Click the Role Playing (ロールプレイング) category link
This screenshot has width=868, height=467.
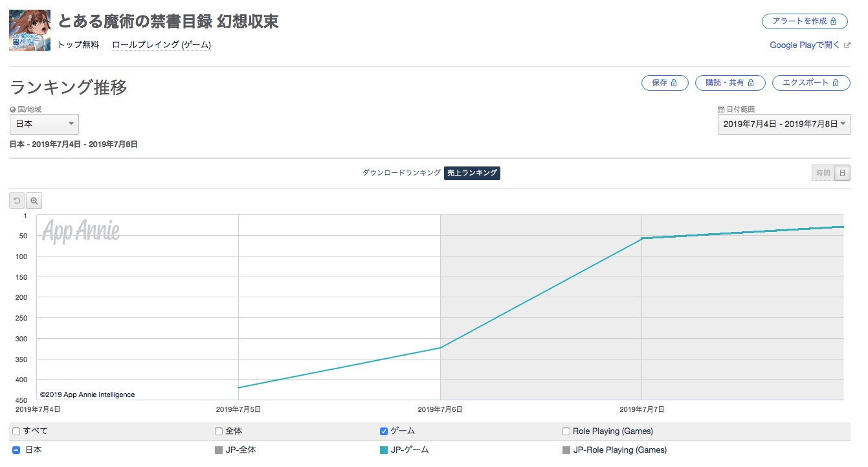click(161, 45)
